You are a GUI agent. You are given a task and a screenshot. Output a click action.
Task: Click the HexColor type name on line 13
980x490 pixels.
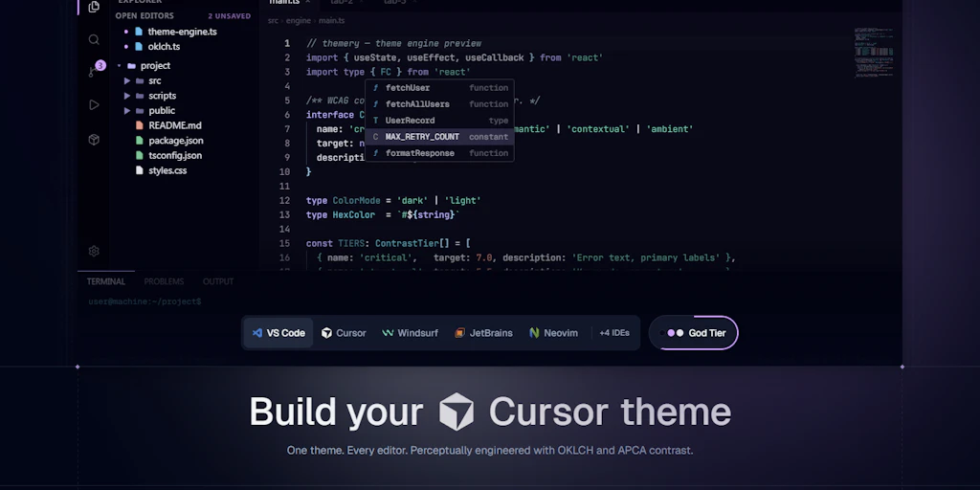[x=354, y=215]
